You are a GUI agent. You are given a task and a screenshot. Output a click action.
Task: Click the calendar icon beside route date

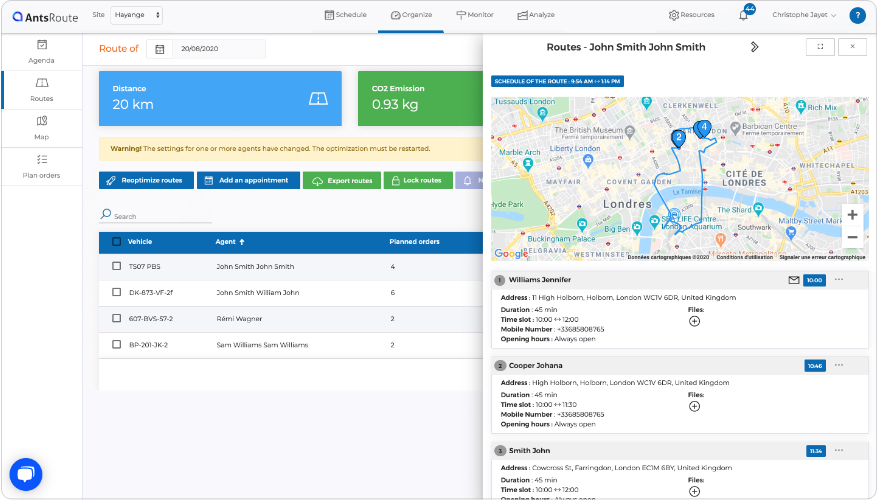tap(159, 49)
